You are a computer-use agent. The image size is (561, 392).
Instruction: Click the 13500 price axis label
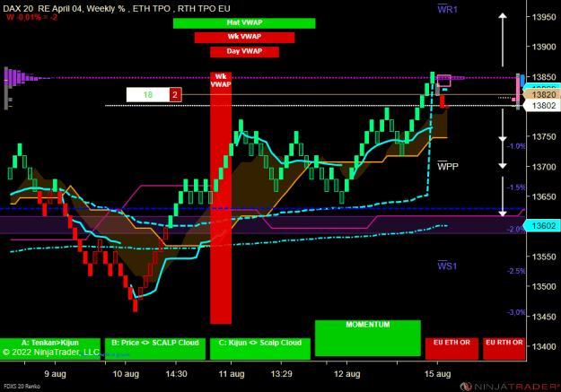(544, 286)
